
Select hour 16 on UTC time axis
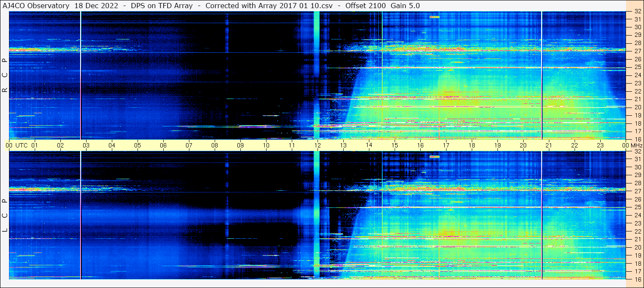coord(420,145)
